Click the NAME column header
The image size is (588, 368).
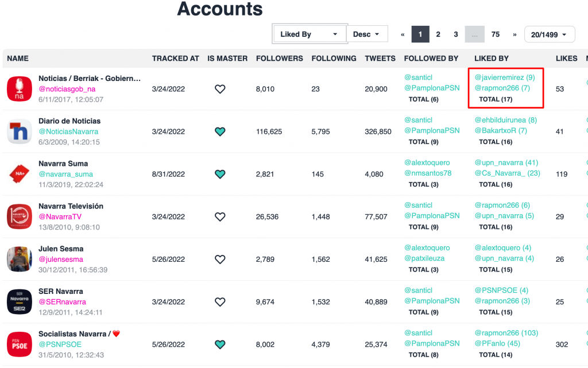18,59
